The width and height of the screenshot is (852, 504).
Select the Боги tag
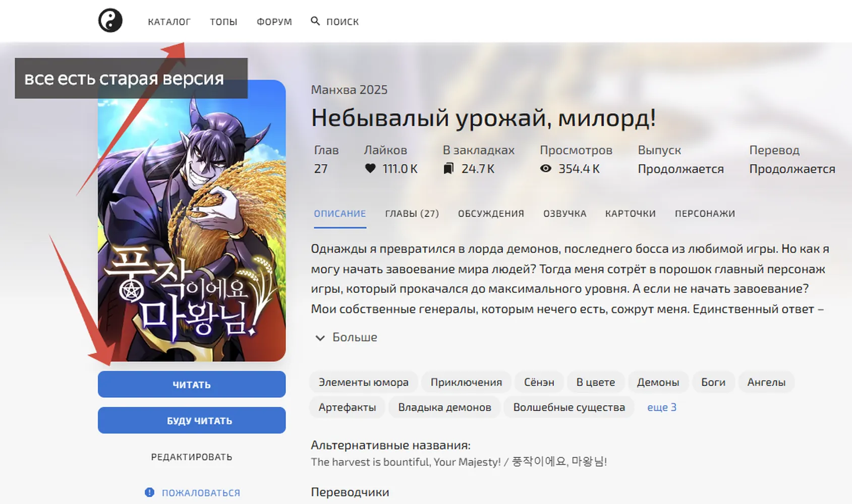pos(713,382)
